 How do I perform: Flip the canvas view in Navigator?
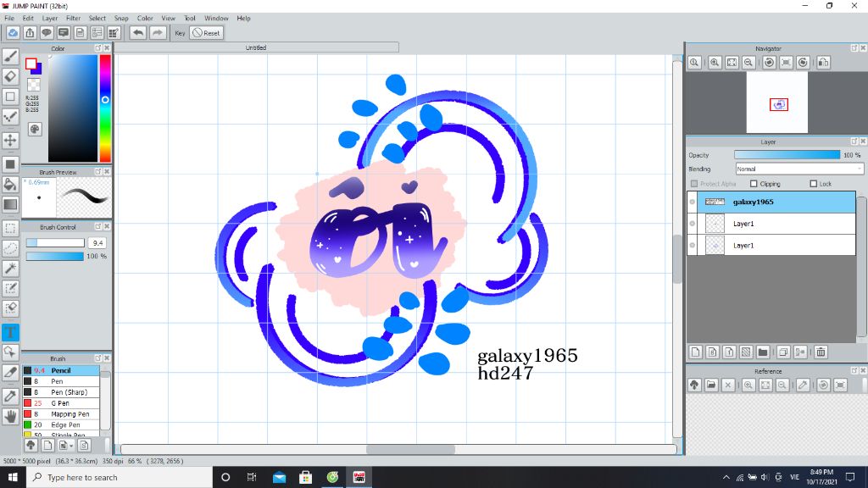pos(824,63)
